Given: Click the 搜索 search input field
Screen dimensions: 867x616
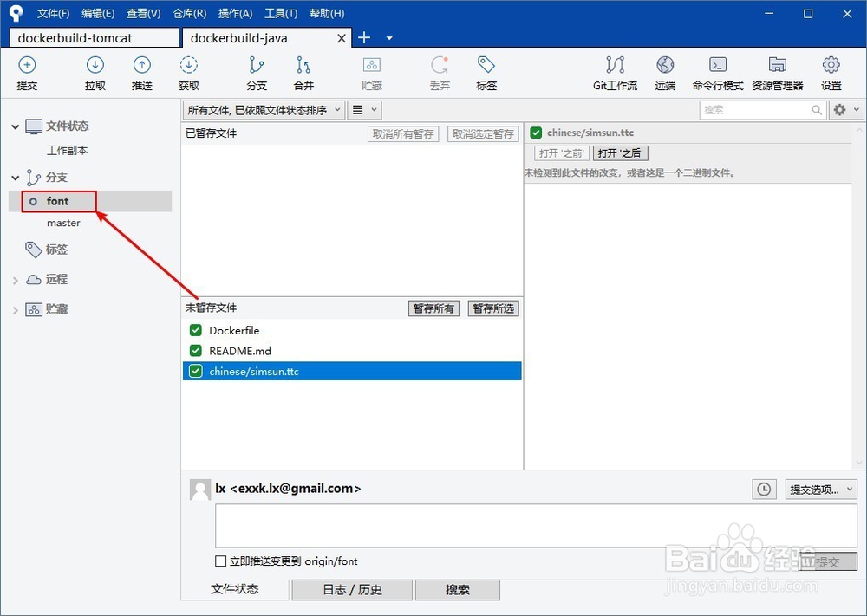Looking at the screenshot, I should point(763,110).
